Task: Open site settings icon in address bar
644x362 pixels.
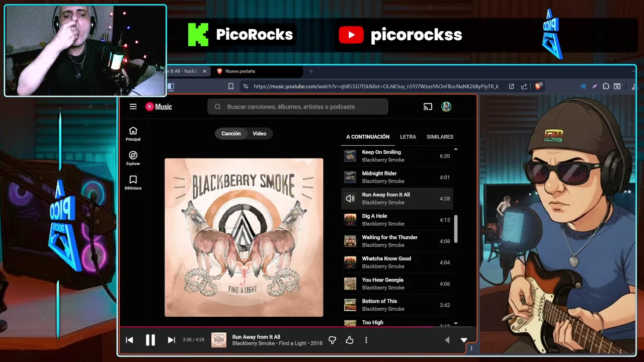Action: tap(246, 86)
